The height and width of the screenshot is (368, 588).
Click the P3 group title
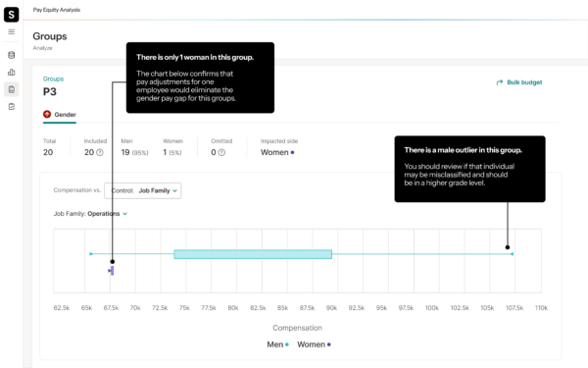[50, 91]
